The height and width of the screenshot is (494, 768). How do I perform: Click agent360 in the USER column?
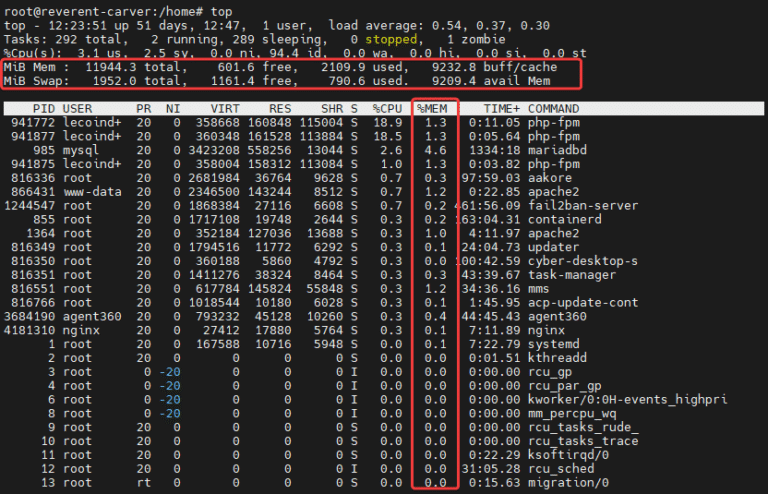(92, 316)
